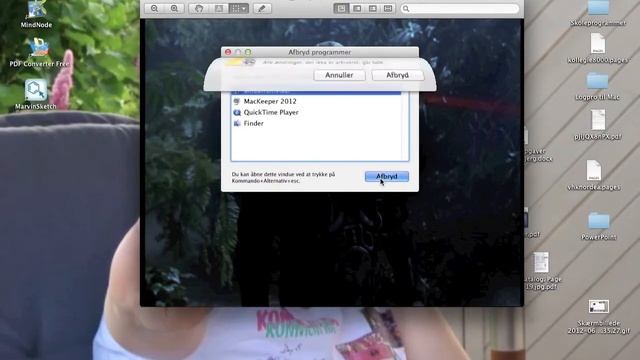Click the blue Afbryd button at dialog bottom
Viewport: 640px width, 360px height.
pyautogui.click(x=387, y=176)
